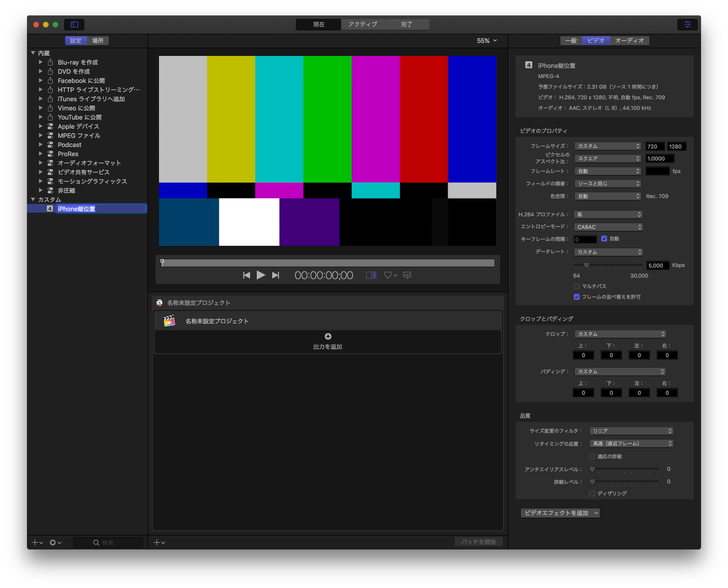728x588 pixels.
Task: Adjust the アンチエイリアスレベル slider
Action: point(593,469)
